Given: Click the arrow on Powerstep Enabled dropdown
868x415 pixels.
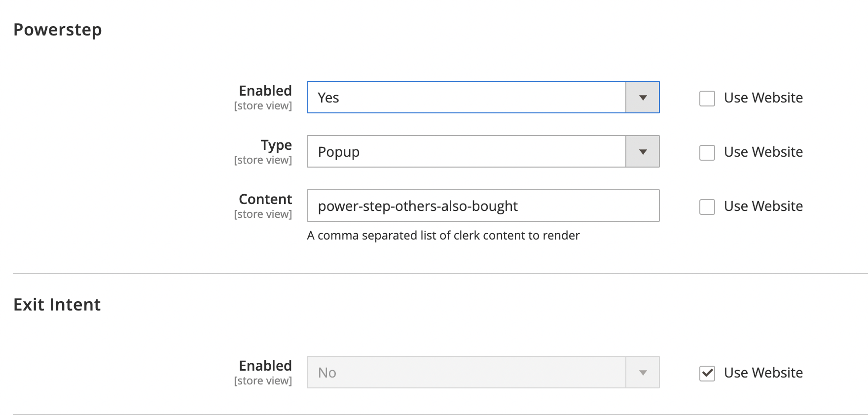Looking at the screenshot, I should click(x=642, y=98).
